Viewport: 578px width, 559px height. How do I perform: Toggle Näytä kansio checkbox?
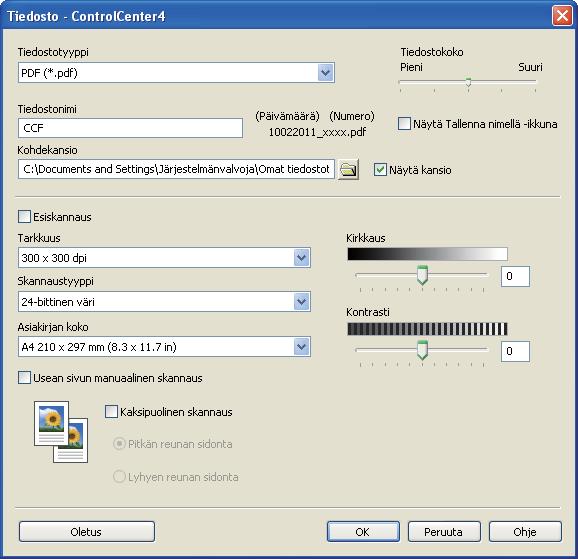tap(380, 170)
